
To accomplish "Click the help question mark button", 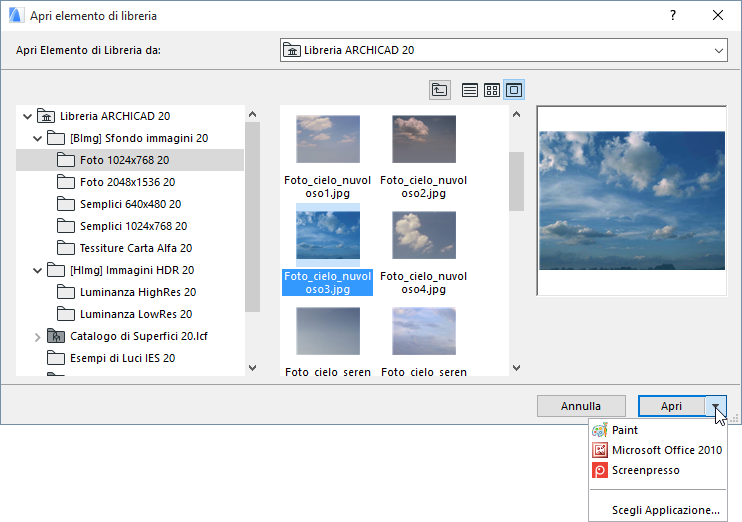I will point(673,16).
